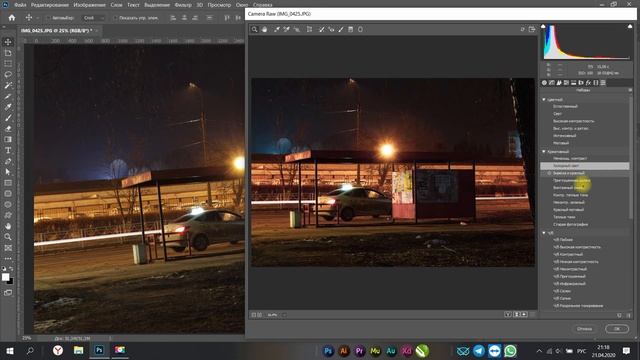Collapse the Цветной preset group
Viewport: 640px width, 360px height.
point(544,100)
